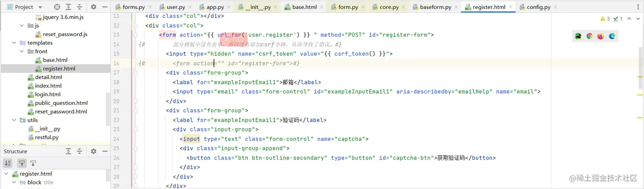Toggle sort alphabetically in Structure
The height and width of the screenshot is (189, 644).
click(x=8, y=163)
